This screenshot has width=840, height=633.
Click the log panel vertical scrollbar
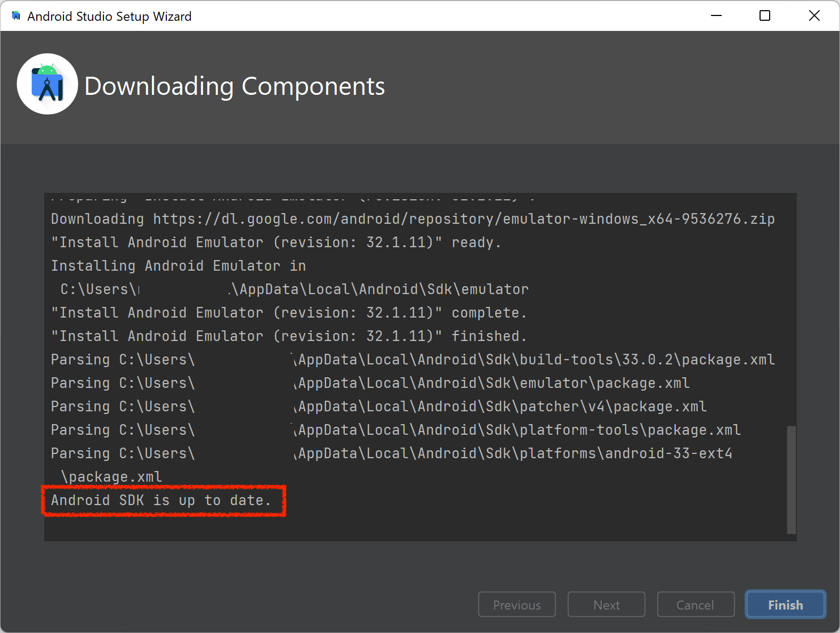point(791,480)
